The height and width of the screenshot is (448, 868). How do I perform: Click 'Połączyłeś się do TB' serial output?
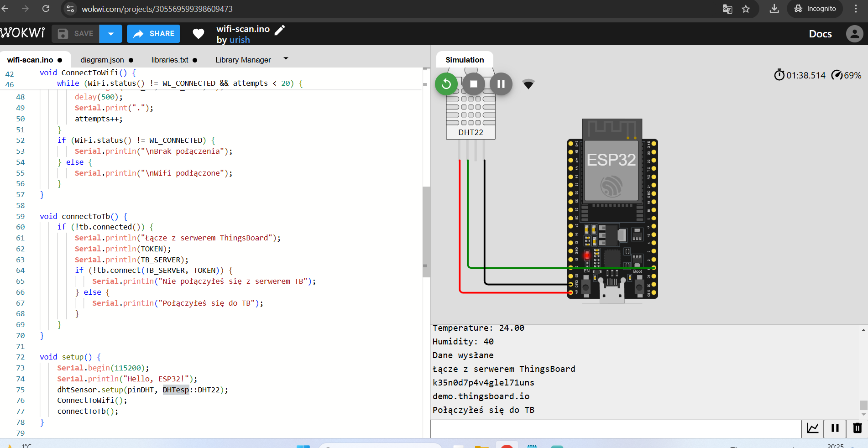pos(483,410)
